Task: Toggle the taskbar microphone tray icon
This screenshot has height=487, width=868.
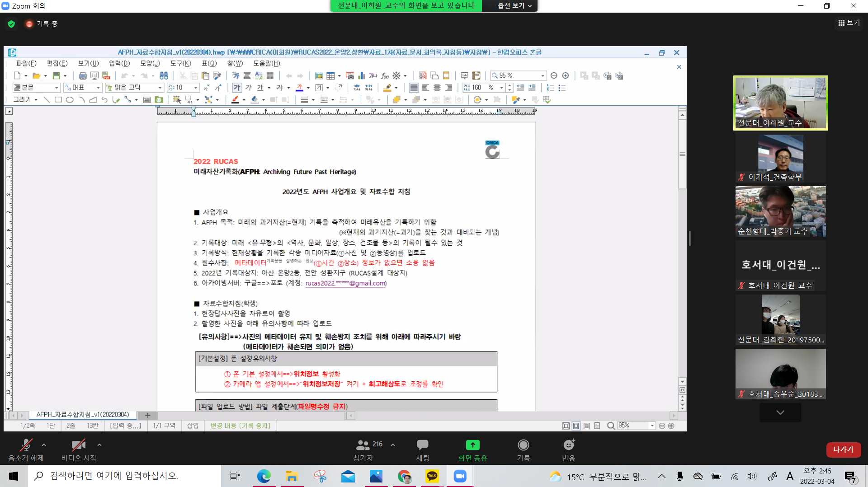Action: tap(679, 476)
